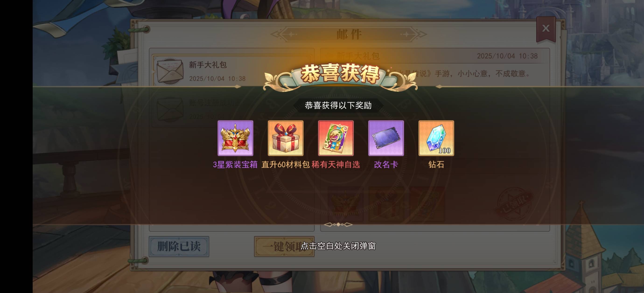The image size is (644, 293).
Task: Open the 稀有天神自选 card icon
Action: coord(336,138)
